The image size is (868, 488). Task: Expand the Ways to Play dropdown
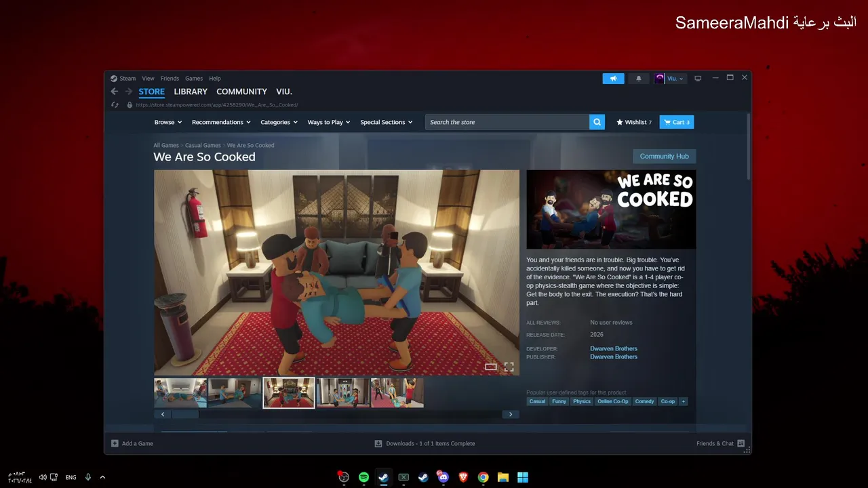tap(329, 122)
